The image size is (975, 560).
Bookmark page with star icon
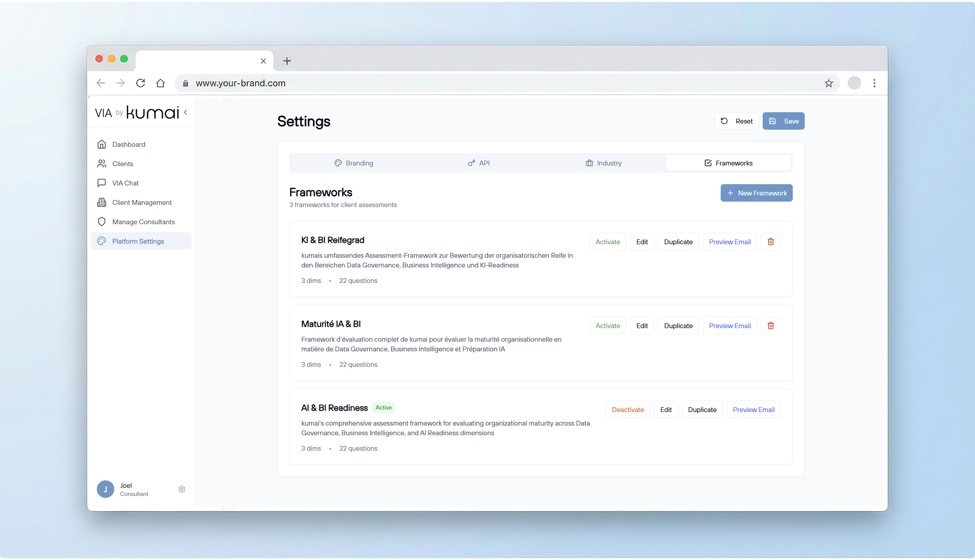click(x=828, y=83)
